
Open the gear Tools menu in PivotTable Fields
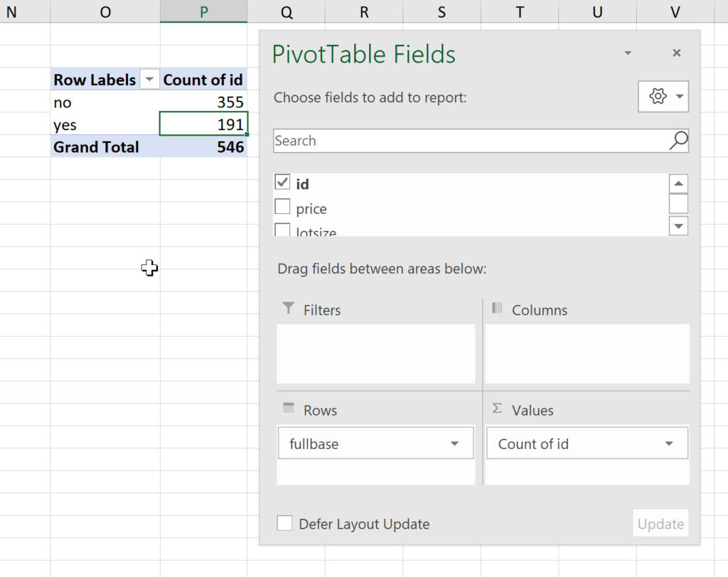coord(663,97)
